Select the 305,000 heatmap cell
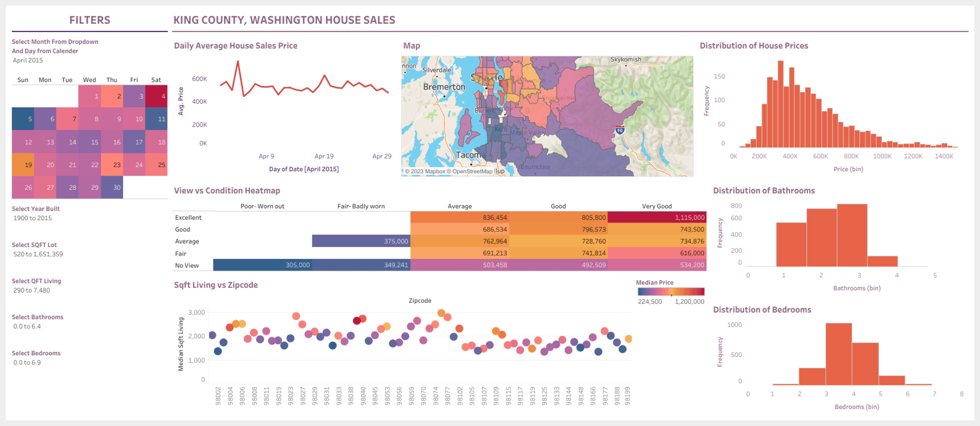 [x=263, y=265]
